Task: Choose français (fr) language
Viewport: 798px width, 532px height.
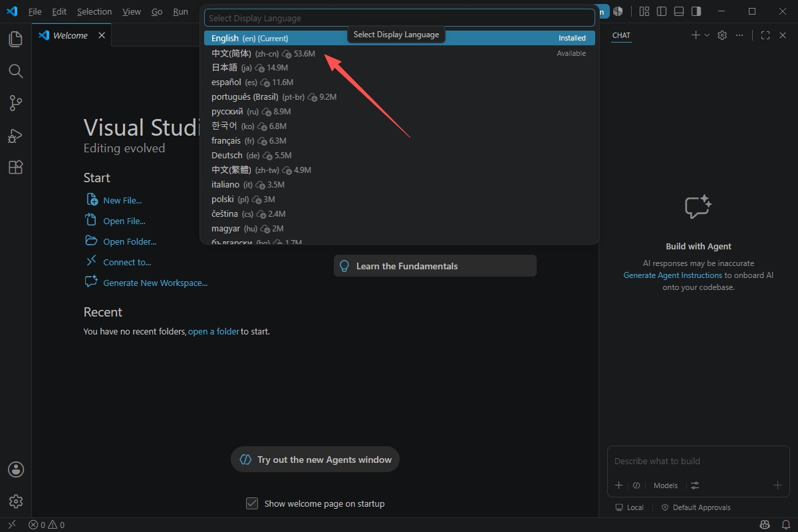Action: tap(399, 141)
